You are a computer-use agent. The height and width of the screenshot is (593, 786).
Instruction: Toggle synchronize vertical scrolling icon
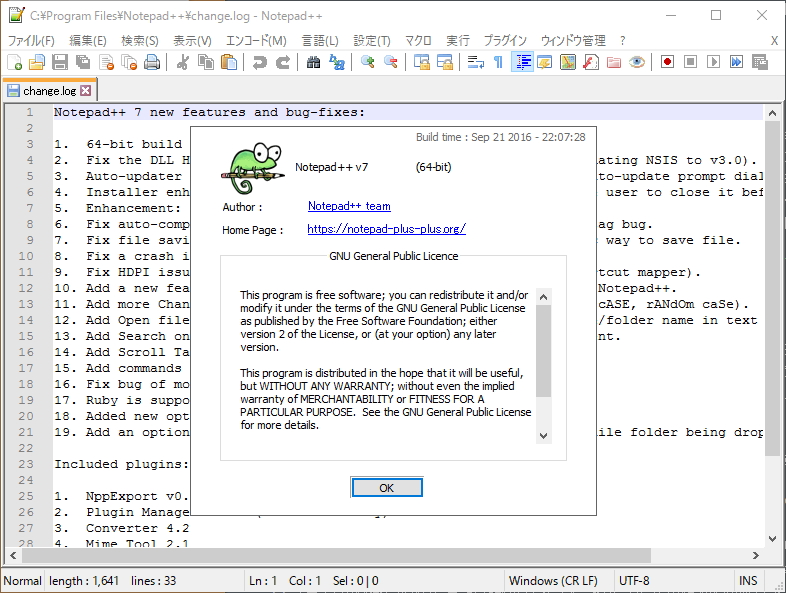[422, 62]
